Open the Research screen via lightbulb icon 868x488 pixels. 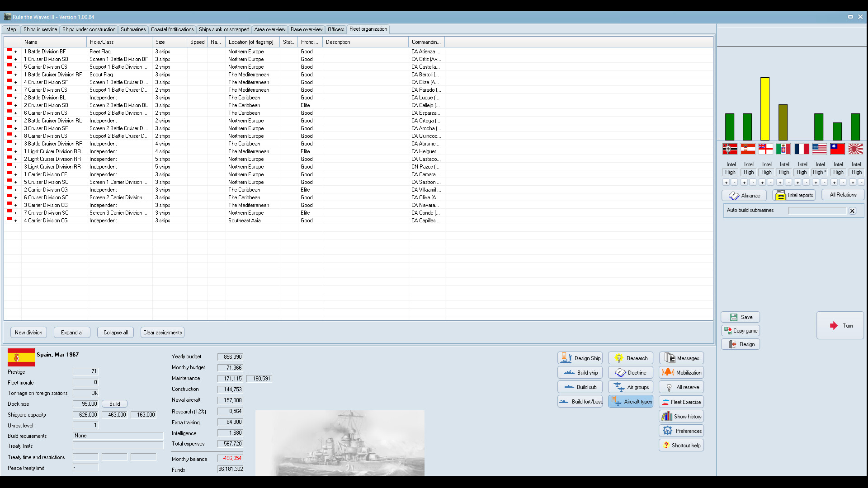[630, 357]
